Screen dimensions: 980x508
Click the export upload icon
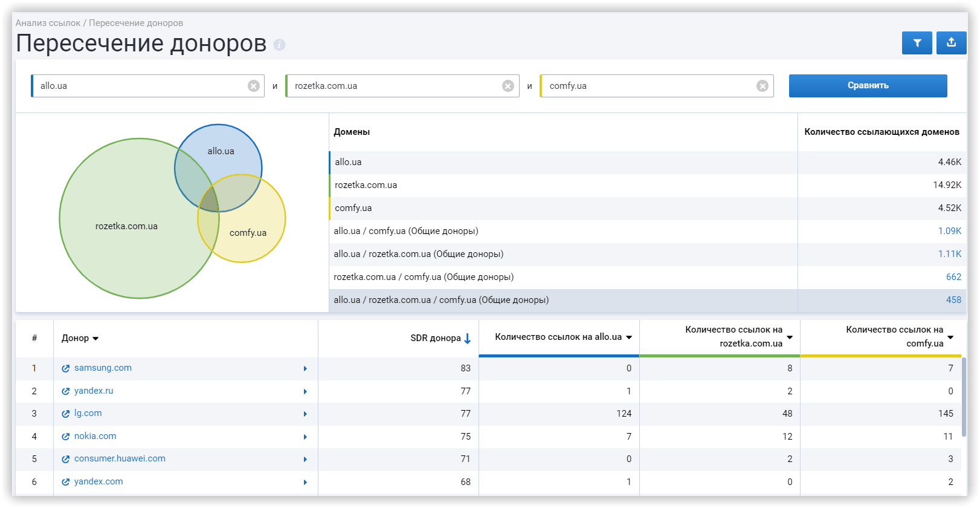(x=951, y=43)
